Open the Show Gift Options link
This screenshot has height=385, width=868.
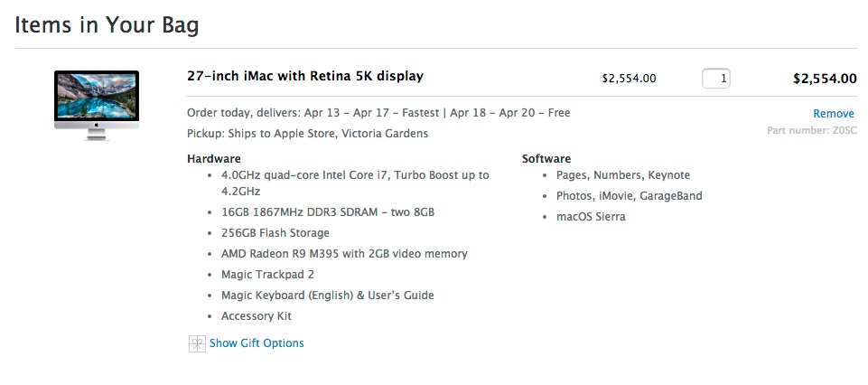tap(257, 343)
